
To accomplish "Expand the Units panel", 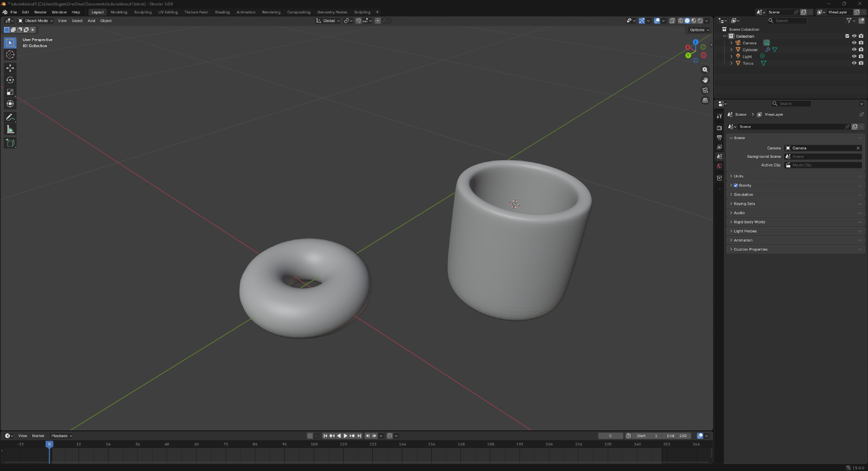I will [738, 177].
